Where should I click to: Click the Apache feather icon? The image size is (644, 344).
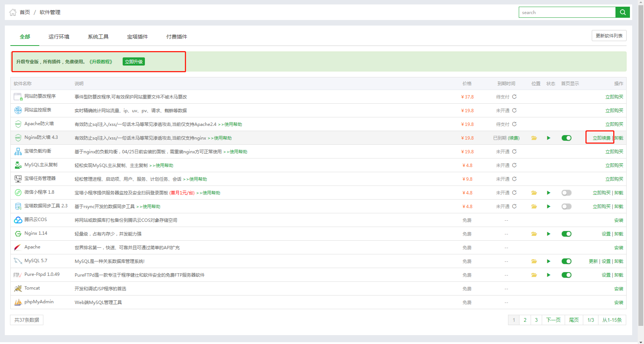point(18,247)
